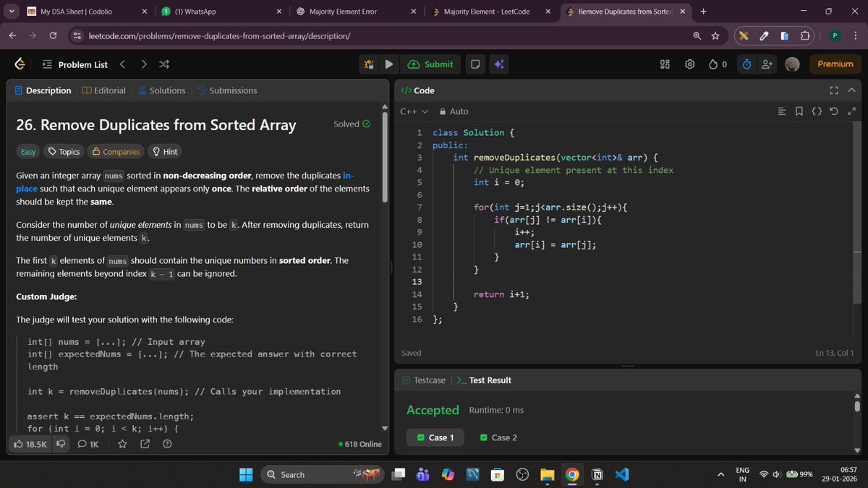The height and width of the screenshot is (488, 868).
Task: Start the session timer stopwatch icon
Action: pos(746,64)
